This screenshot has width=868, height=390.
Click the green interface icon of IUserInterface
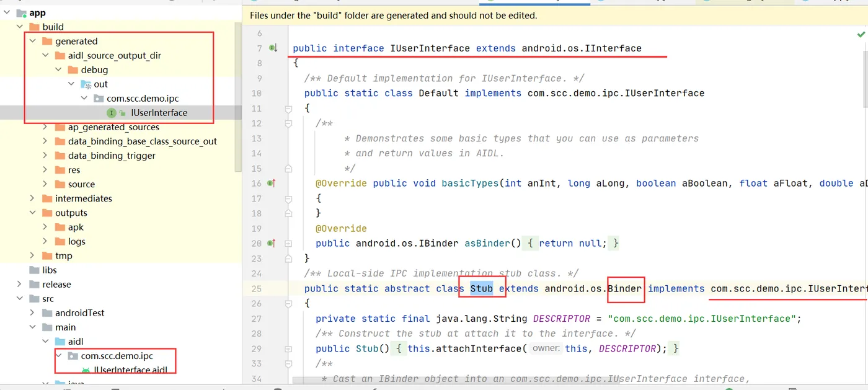(x=112, y=112)
